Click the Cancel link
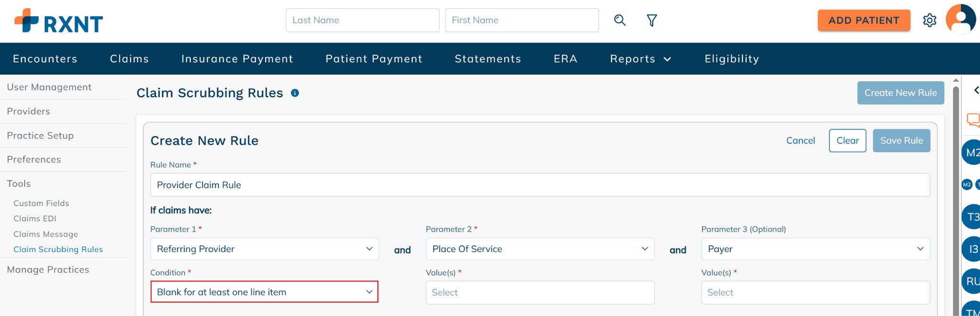The height and width of the screenshot is (316, 980). (x=801, y=141)
